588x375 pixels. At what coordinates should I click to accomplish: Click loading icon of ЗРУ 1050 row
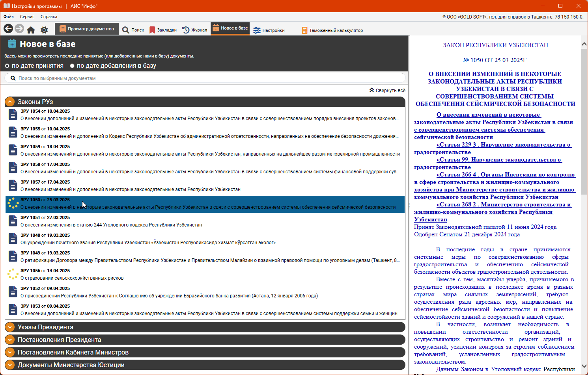pyautogui.click(x=13, y=203)
